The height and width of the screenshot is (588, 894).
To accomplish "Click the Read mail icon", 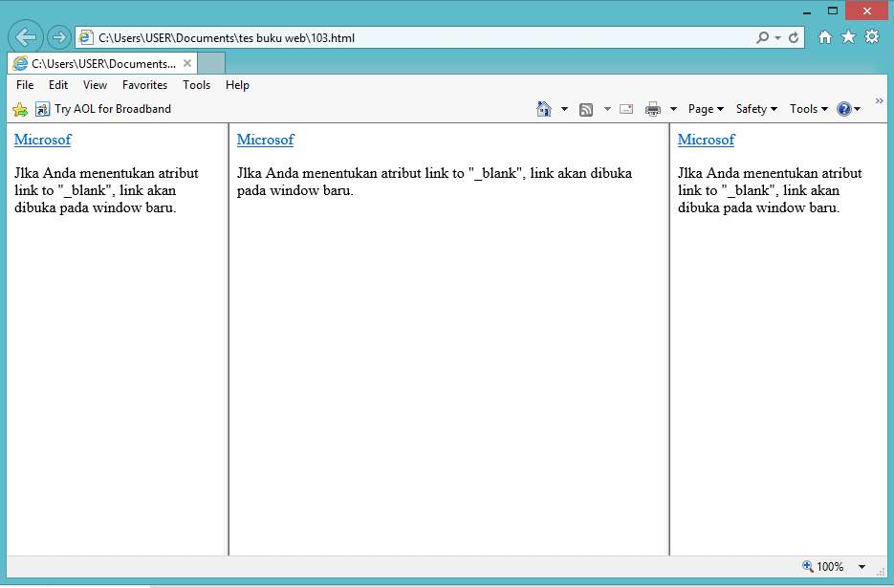I will pyautogui.click(x=625, y=109).
